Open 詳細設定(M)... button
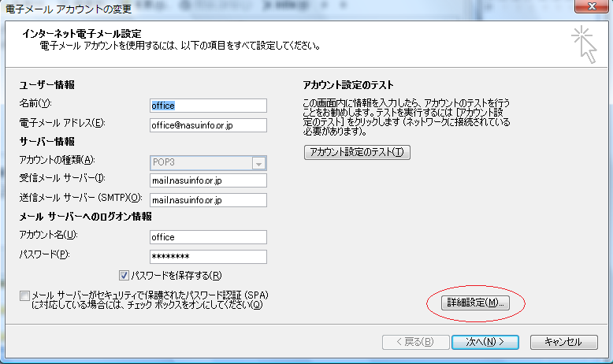The image size is (613, 364). (x=475, y=303)
